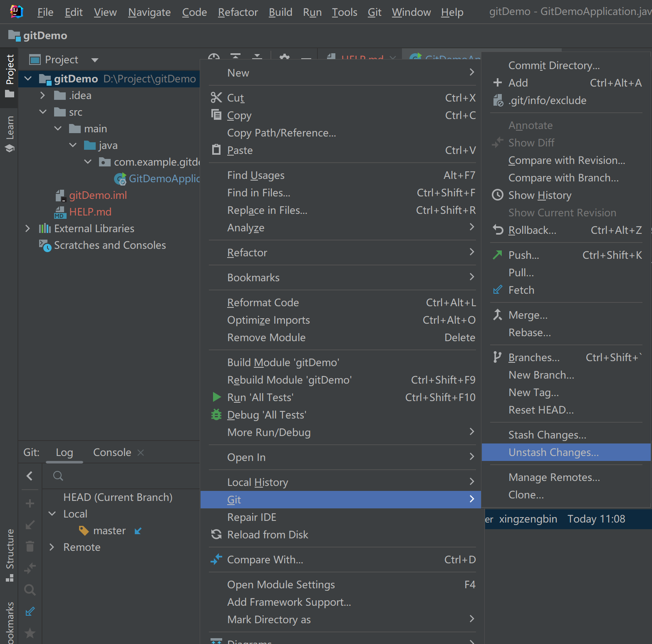
Task: Click the back arrow in Git log panel
Action: [30, 476]
